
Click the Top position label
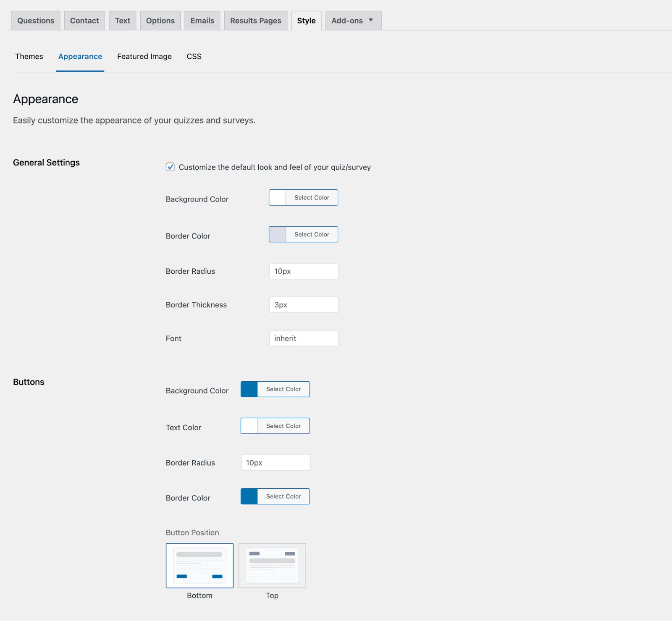pos(272,595)
